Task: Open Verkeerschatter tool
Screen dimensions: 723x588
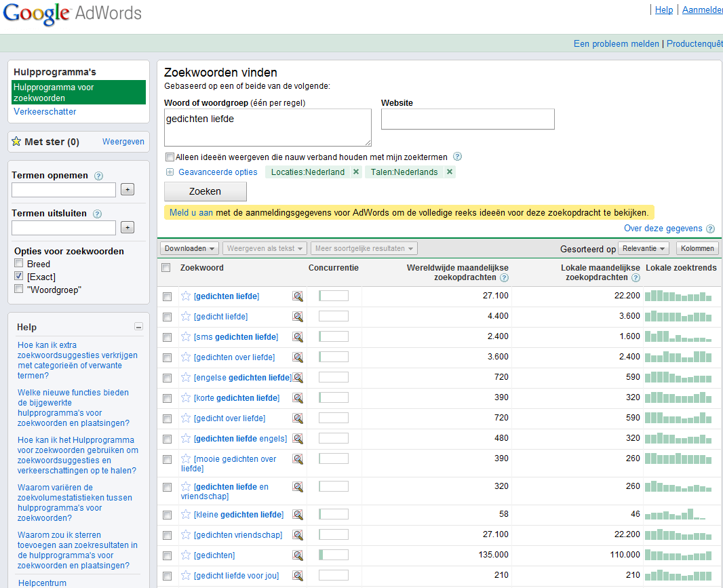Action: (45, 112)
